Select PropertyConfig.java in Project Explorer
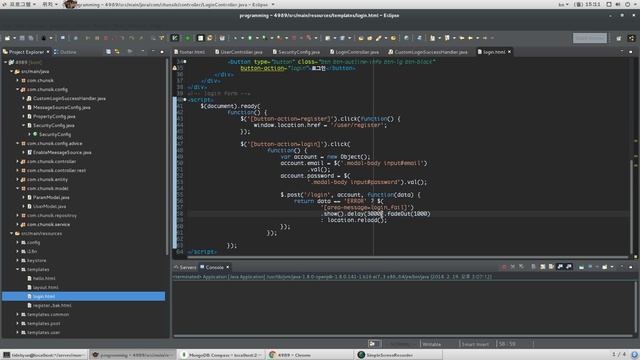 point(54,116)
